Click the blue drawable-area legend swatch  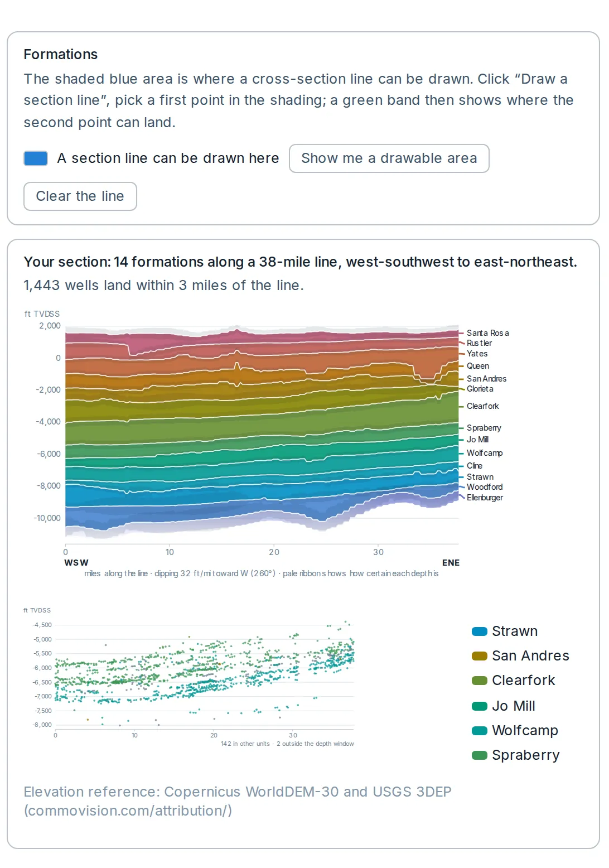[x=36, y=158]
